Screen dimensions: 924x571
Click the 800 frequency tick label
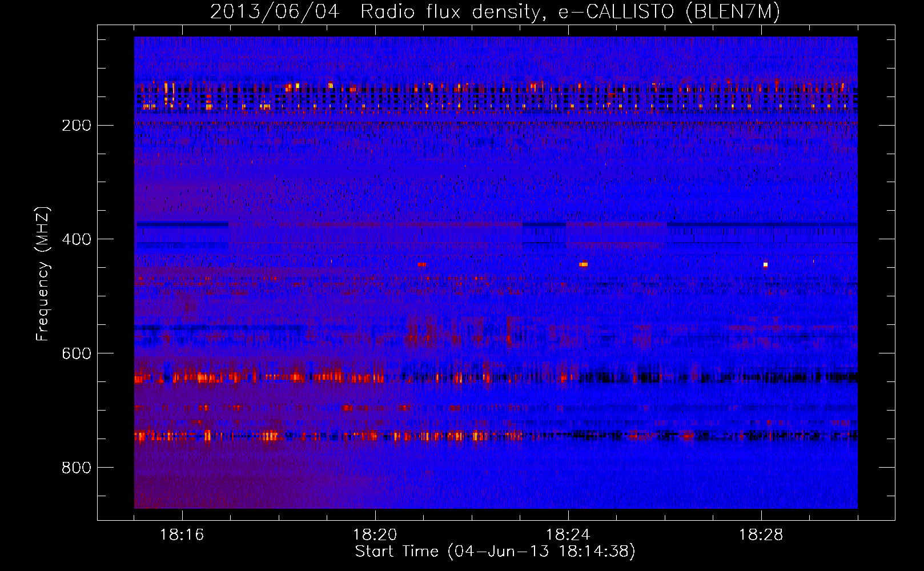[x=77, y=467]
